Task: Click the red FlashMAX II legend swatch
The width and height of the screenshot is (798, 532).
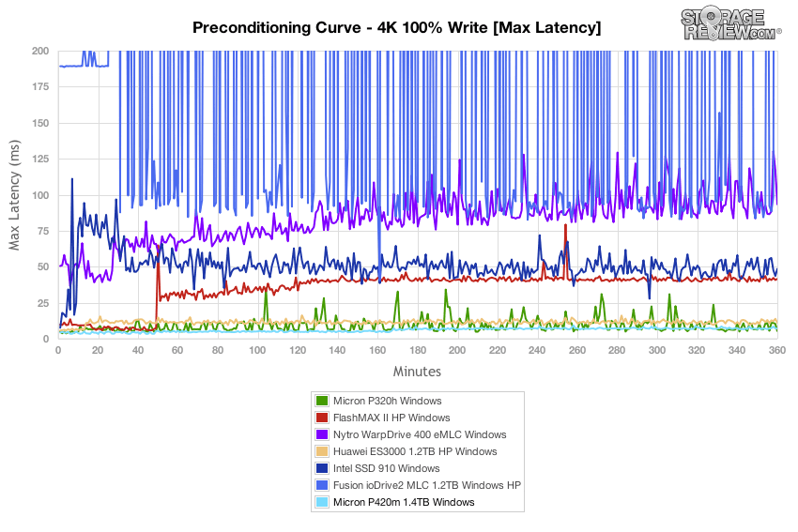Action: coord(322,418)
